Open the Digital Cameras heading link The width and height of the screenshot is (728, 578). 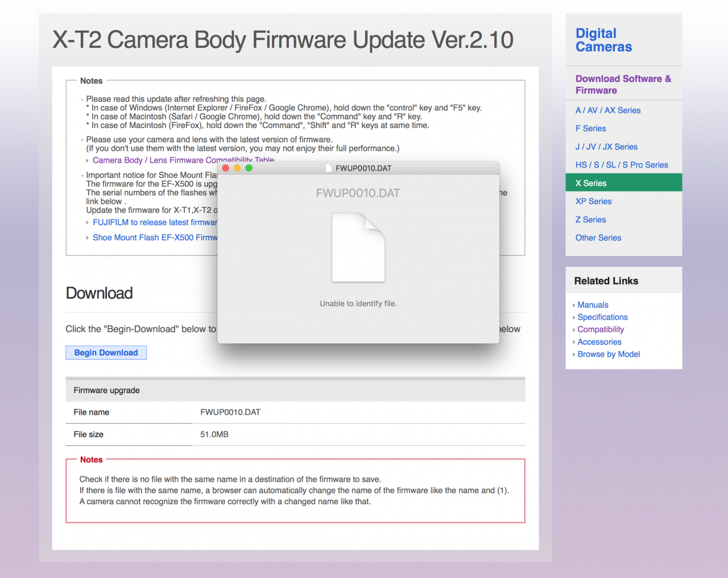[603, 40]
